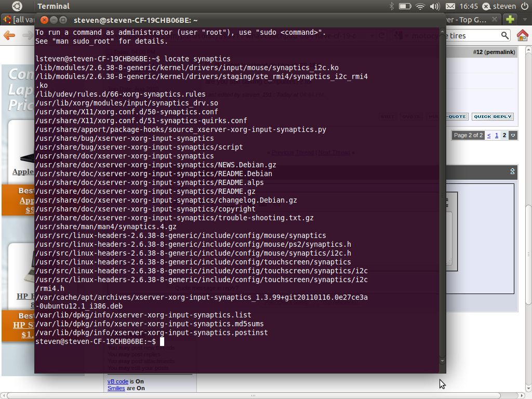Viewport: 532px width, 399px height.
Task: Click Firefox back arrow button
Action: click(x=9, y=35)
